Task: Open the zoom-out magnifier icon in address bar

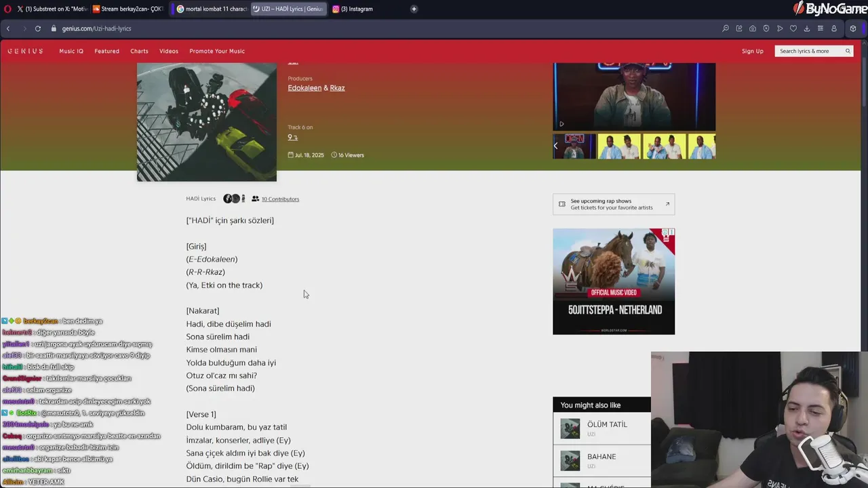Action: [x=726, y=28]
